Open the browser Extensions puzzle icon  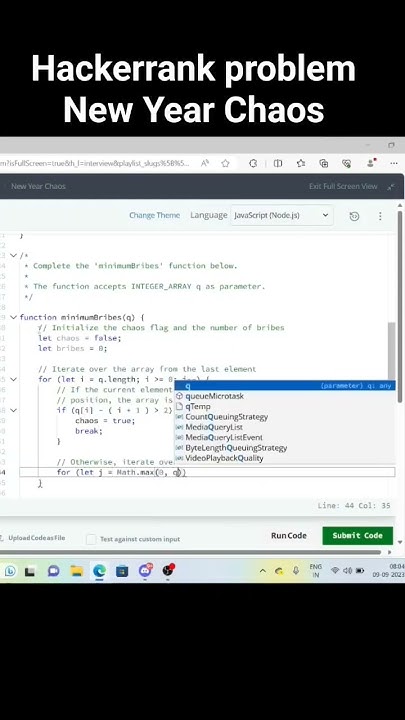pyautogui.click(x=253, y=163)
